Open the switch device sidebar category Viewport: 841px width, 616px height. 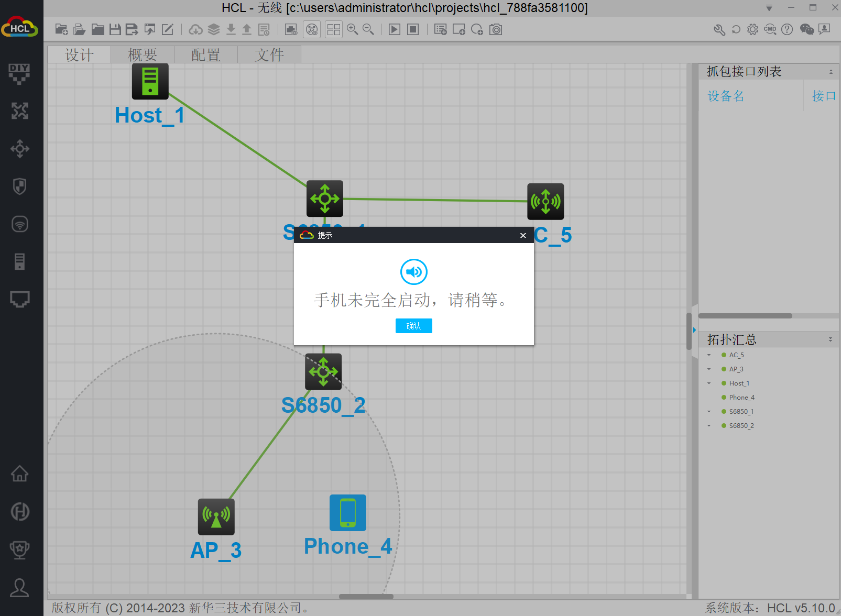19,149
